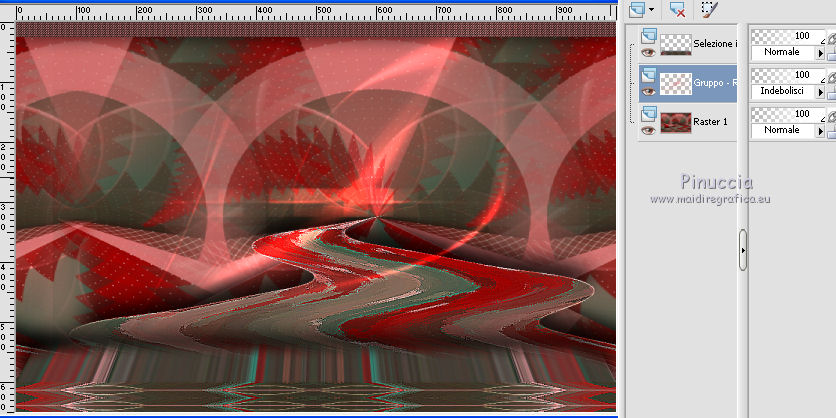Click the layer type icon of Gruppo layer

[648, 75]
